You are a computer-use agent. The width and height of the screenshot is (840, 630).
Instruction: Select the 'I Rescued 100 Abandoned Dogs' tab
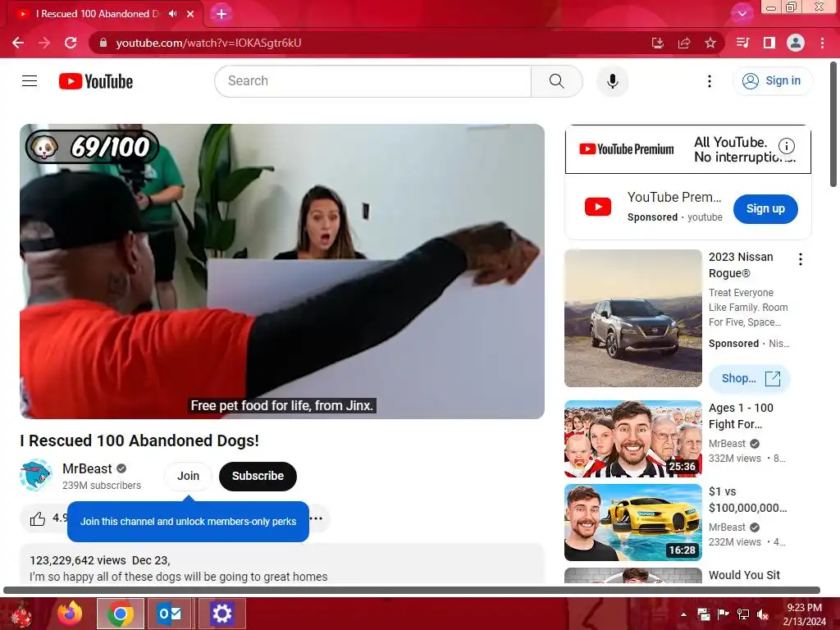97,14
